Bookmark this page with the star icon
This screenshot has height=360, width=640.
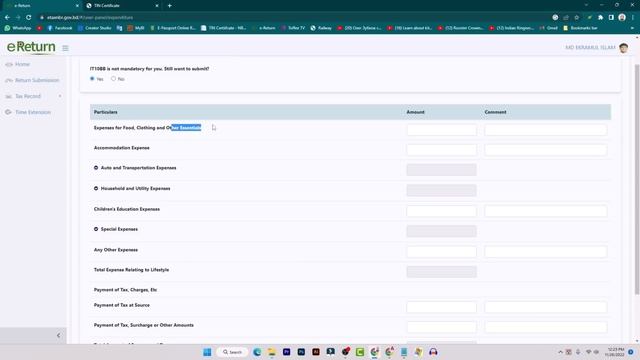click(x=577, y=18)
